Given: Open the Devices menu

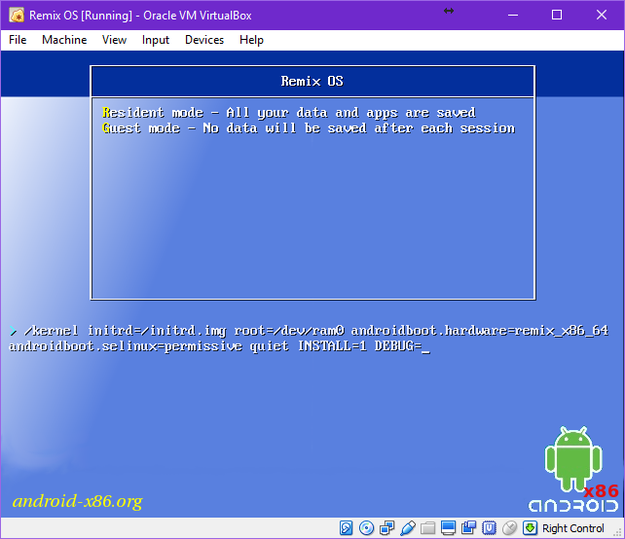Looking at the screenshot, I should point(204,40).
